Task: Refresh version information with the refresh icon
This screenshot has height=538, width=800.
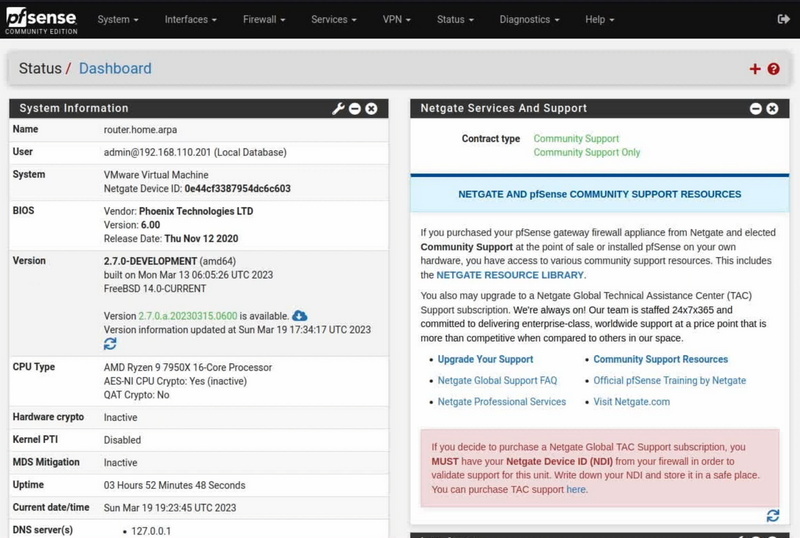Action: 110,344
